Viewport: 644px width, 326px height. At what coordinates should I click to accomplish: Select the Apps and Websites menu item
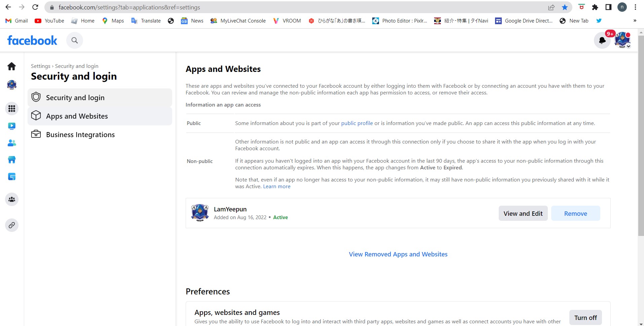click(100, 116)
